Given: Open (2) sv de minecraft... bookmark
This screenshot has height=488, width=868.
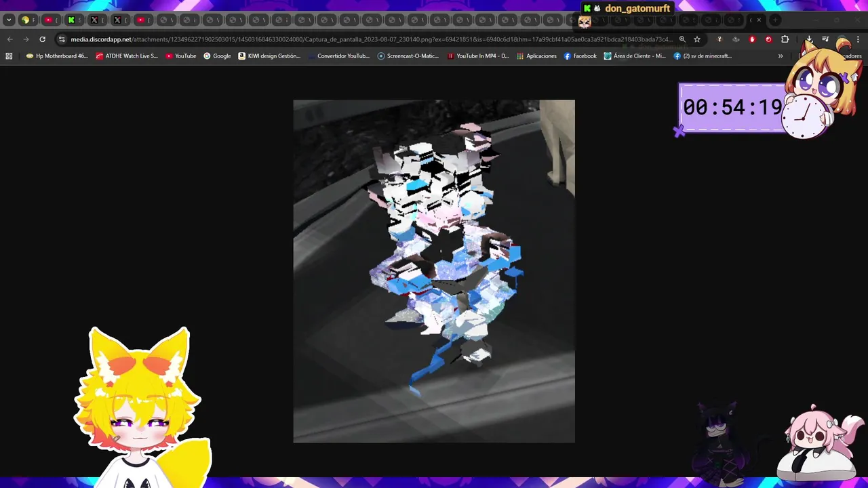Looking at the screenshot, I should (x=703, y=56).
